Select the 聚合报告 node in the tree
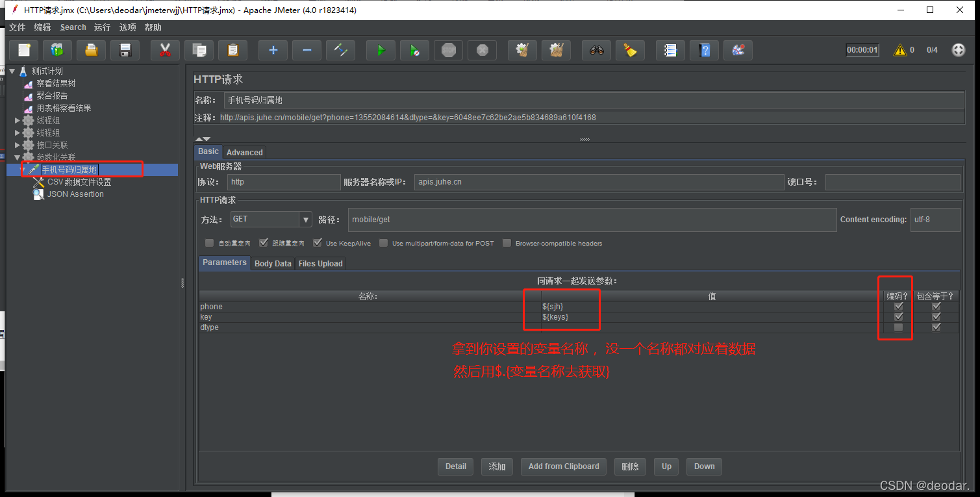This screenshot has height=497, width=980. click(51, 96)
